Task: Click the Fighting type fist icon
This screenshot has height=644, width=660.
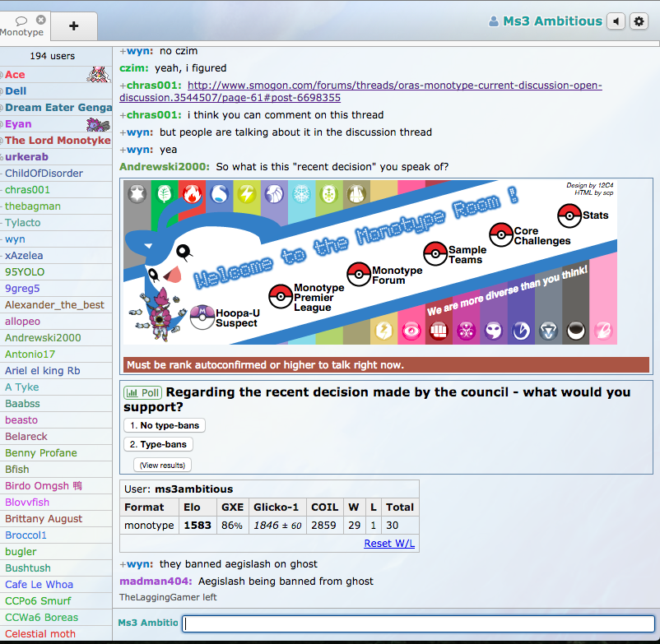Action: tap(439, 331)
